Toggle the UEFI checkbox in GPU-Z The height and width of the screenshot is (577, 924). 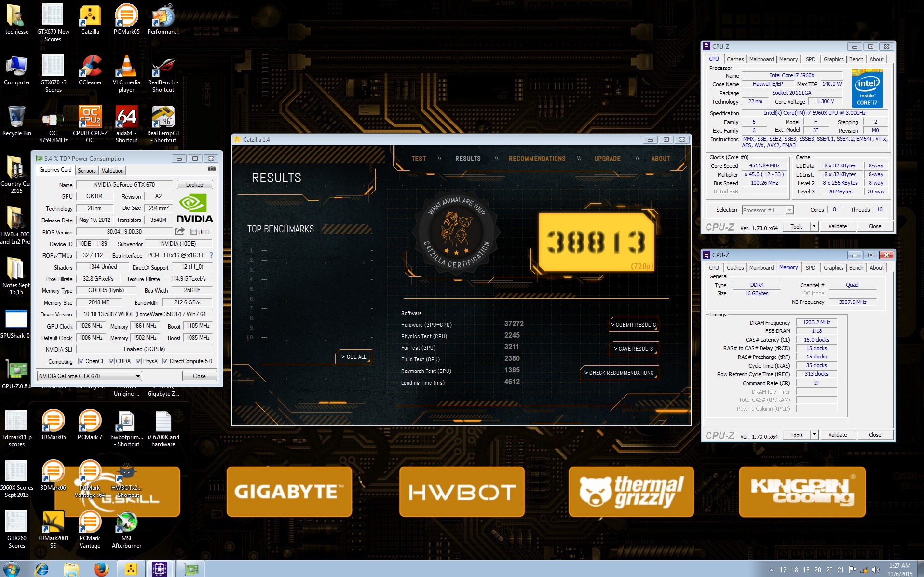[193, 232]
